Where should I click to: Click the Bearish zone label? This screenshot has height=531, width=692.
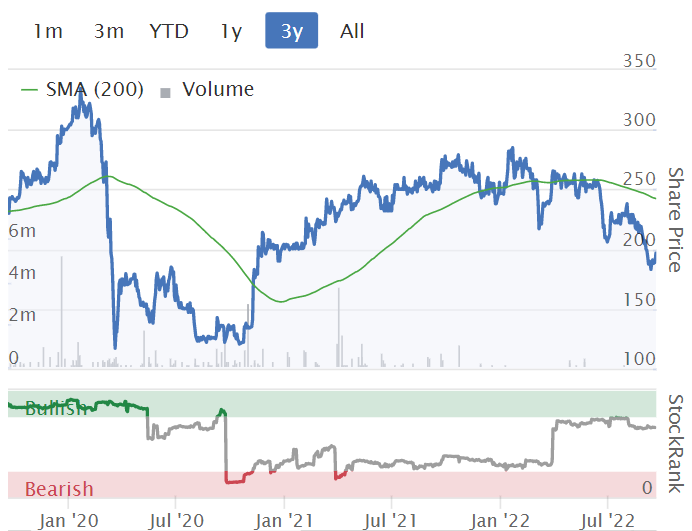point(59,489)
